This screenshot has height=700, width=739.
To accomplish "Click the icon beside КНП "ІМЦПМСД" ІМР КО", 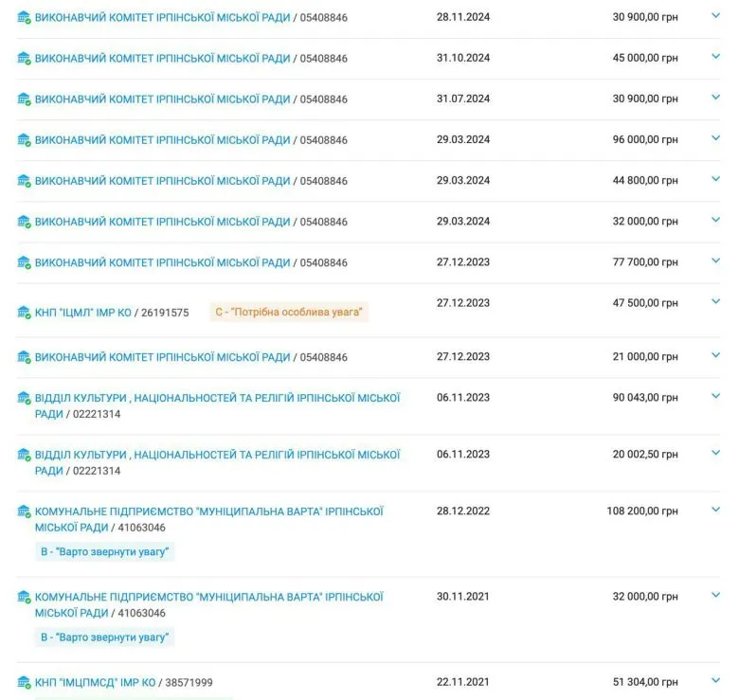I will [24, 682].
